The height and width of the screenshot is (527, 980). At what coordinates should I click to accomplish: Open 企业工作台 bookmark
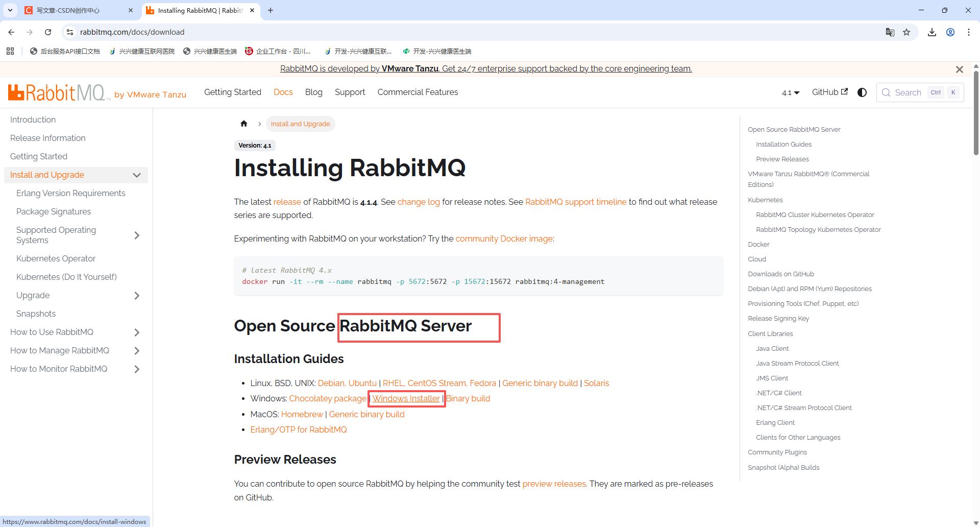click(278, 51)
